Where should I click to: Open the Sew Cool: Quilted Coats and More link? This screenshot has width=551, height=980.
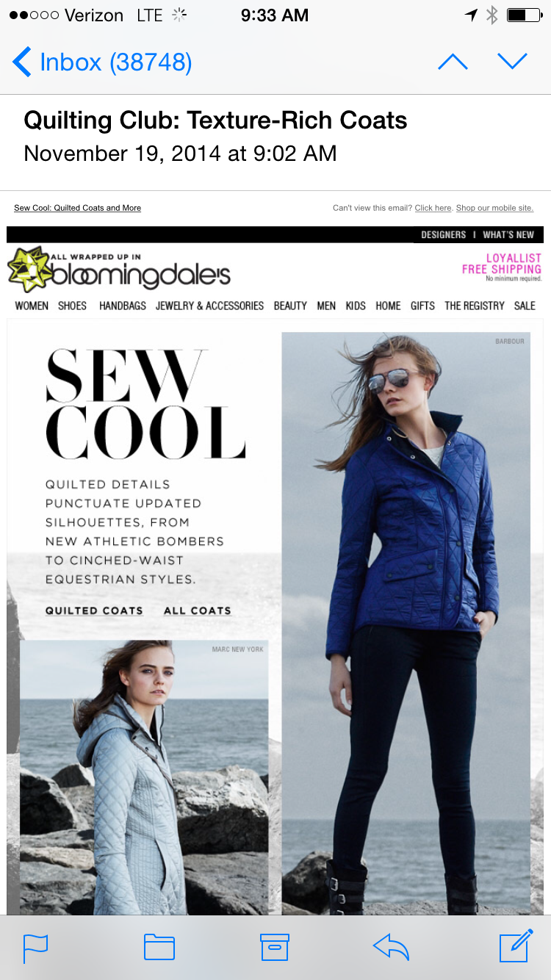(x=77, y=208)
